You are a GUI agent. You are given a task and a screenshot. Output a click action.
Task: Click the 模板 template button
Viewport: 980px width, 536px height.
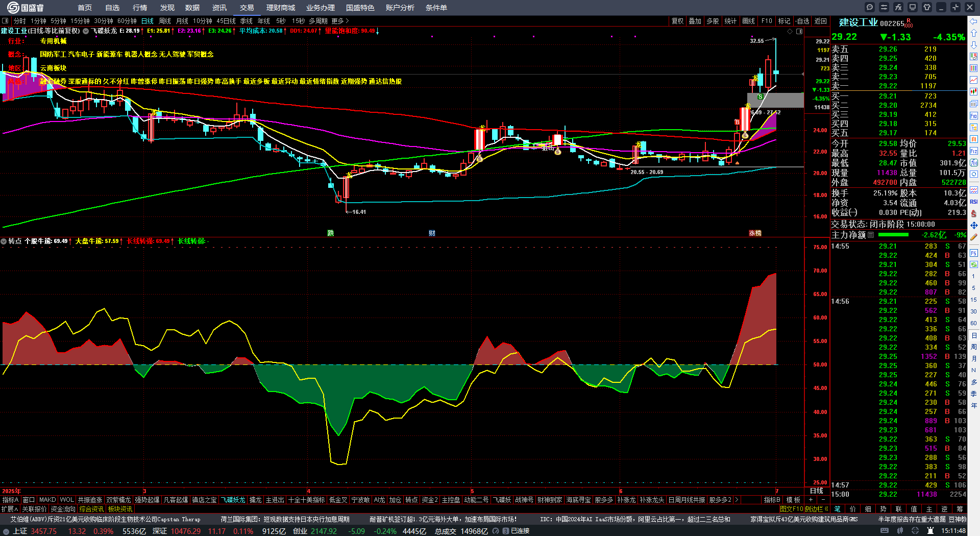coord(794,500)
